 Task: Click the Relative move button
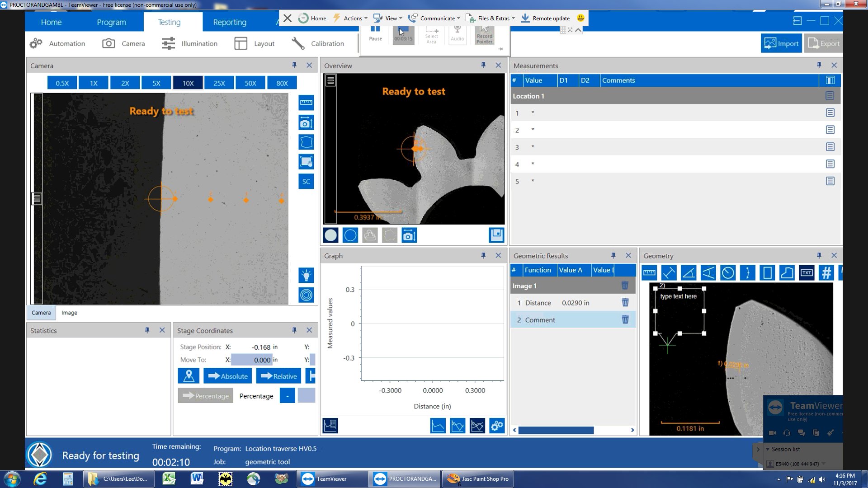point(279,376)
